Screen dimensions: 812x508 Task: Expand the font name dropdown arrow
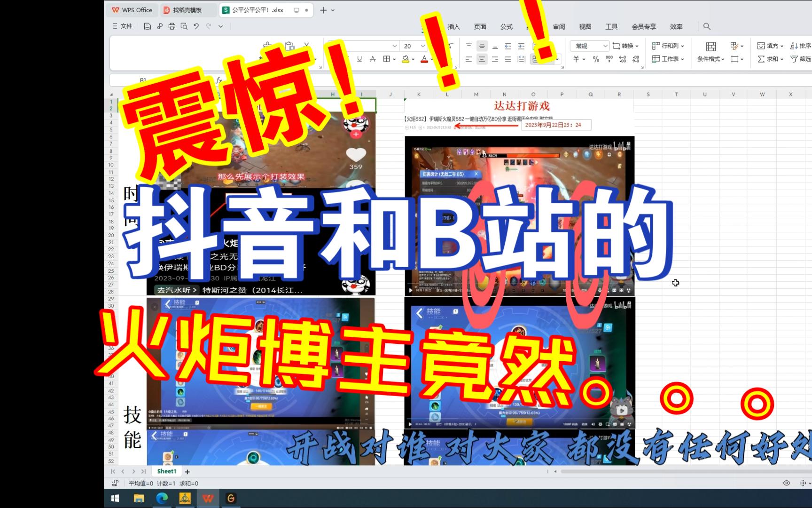395,46
